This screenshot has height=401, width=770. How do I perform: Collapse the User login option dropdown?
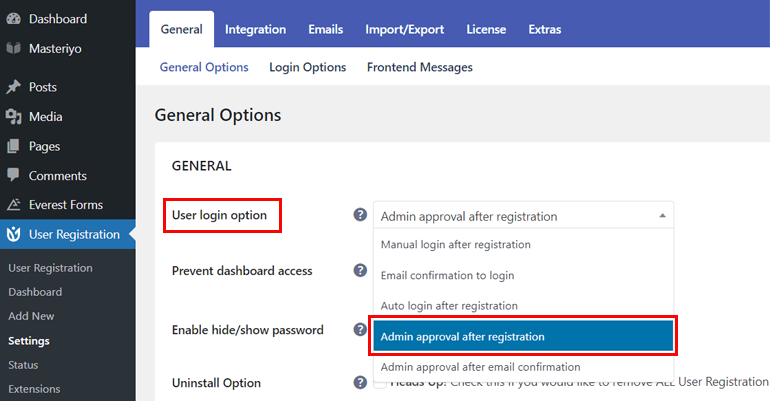[x=661, y=215]
